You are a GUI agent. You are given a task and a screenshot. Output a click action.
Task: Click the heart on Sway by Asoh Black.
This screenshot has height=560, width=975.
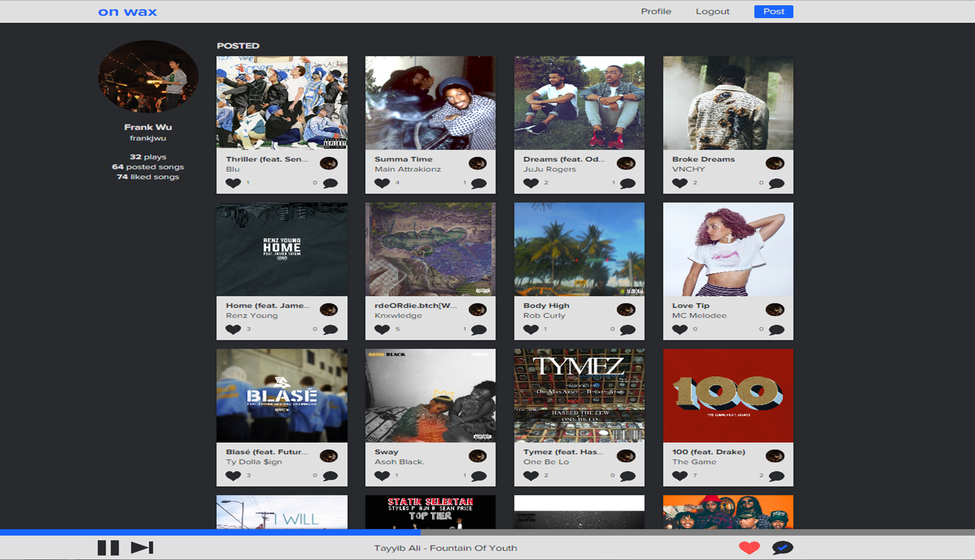pos(382,476)
